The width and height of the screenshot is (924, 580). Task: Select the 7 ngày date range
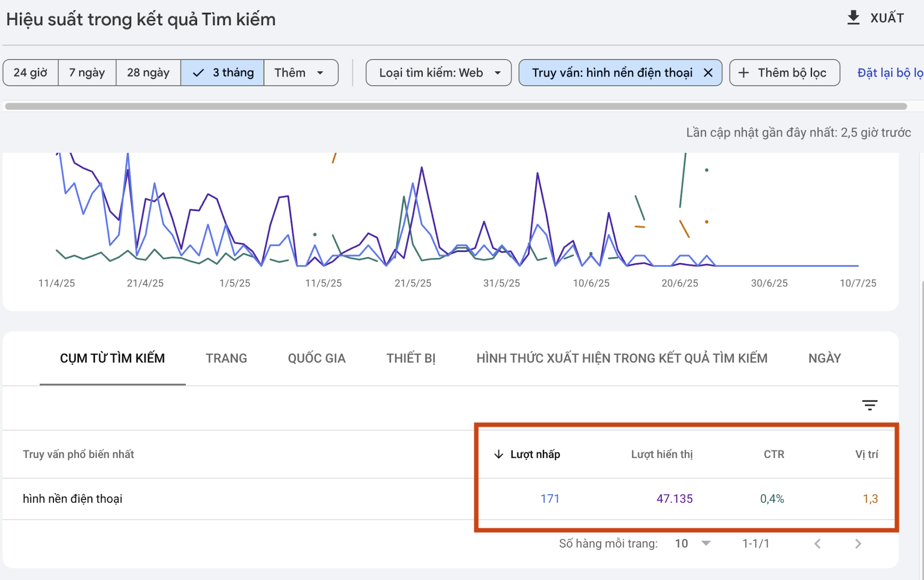pos(87,73)
